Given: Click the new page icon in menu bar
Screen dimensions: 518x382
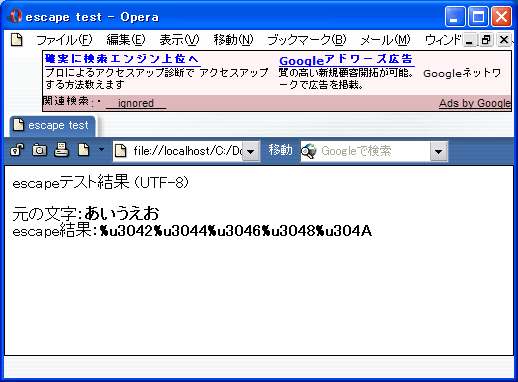Looking at the screenshot, I should (17, 40).
